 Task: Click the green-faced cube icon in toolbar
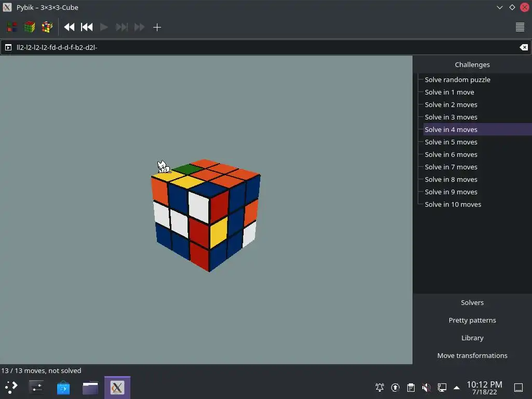[x=30, y=27]
